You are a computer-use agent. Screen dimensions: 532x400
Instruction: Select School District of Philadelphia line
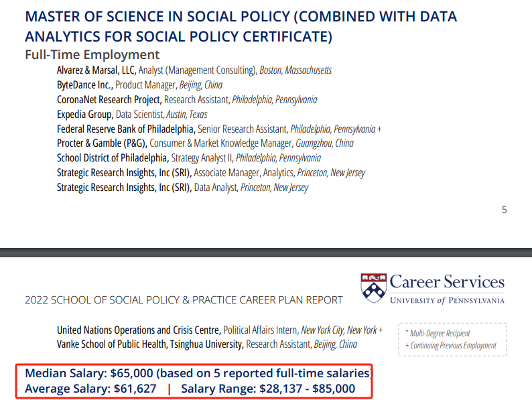pos(189,157)
